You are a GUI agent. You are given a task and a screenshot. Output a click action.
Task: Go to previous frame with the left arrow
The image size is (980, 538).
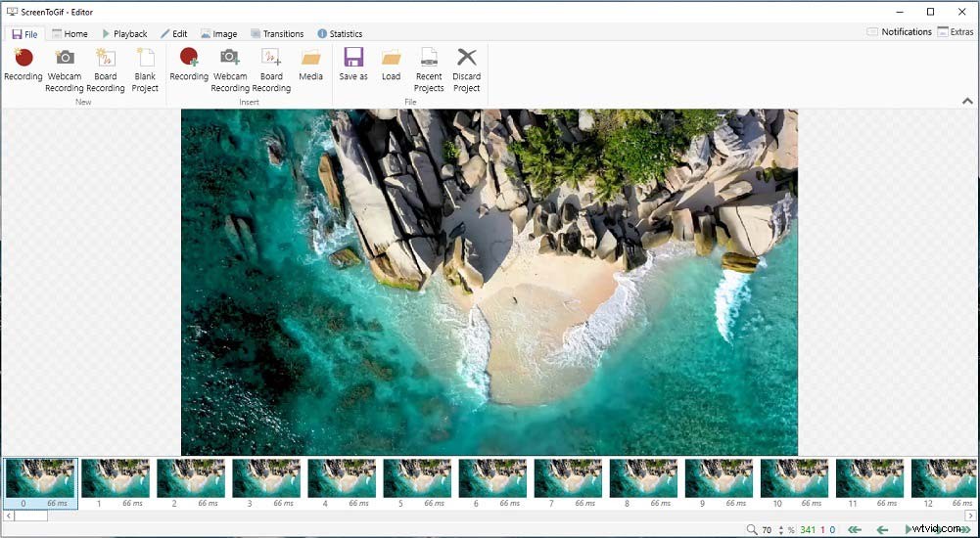(x=882, y=530)
